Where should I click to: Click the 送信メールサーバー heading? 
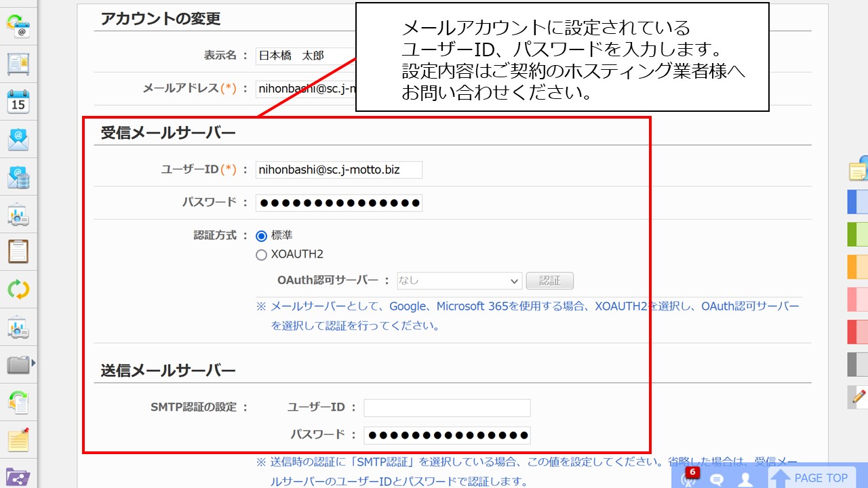click(x=168, y=371)
